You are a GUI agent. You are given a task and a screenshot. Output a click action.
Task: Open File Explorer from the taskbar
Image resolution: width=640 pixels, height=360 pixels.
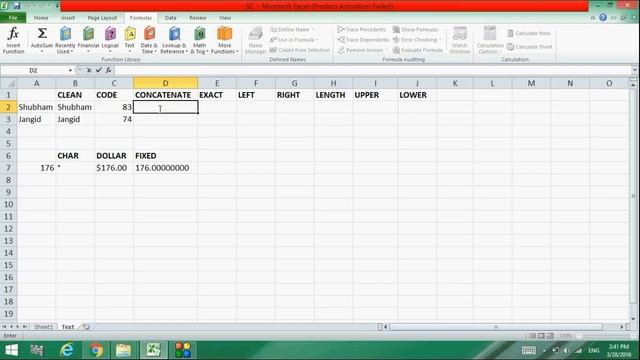tap(123, 350)
